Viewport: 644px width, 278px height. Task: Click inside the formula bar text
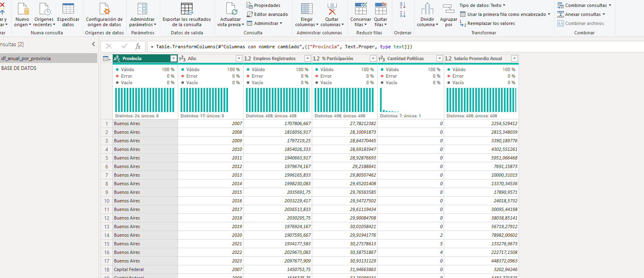[x=282, y=47]
